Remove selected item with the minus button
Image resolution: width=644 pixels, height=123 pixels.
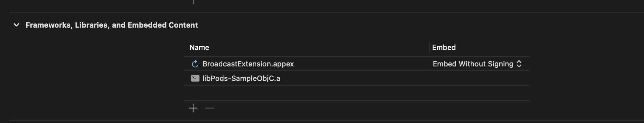(x=210, y=108)
